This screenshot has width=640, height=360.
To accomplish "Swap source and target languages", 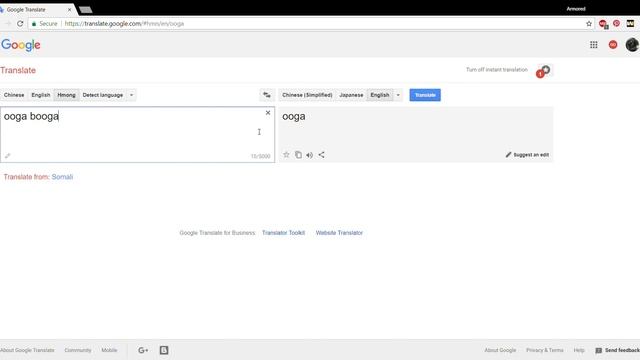I will [267, 95].
